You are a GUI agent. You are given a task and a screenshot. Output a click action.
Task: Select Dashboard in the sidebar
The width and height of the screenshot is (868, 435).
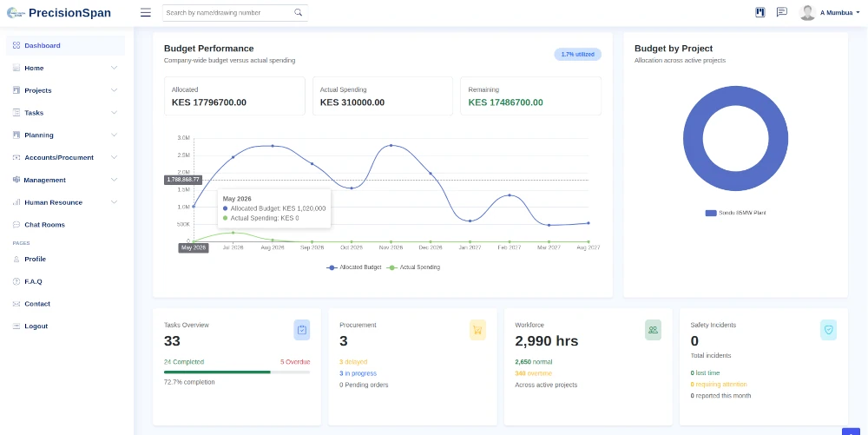tap(65, 45)
